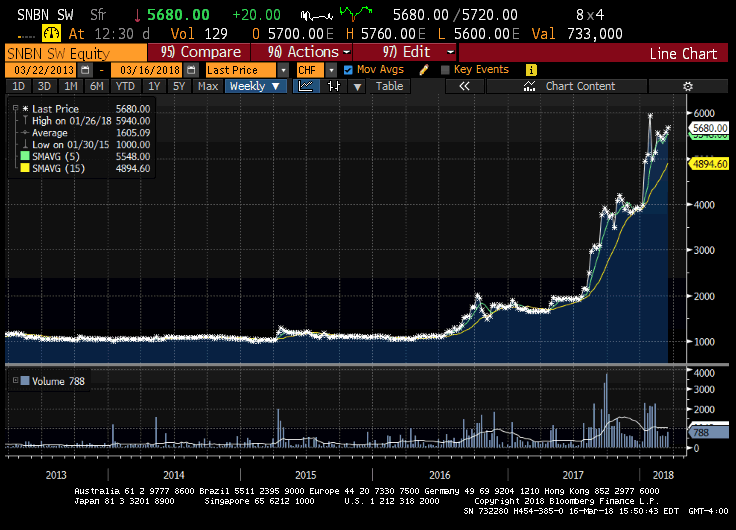Image resolution: width=736 pixels, height=530 pixels.
Task: Open the start date calendar picker
Action: (85, 70)
